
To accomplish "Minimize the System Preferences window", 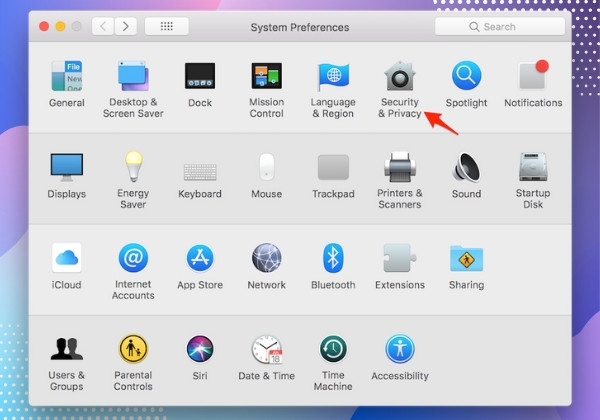I will click(60, 26).
